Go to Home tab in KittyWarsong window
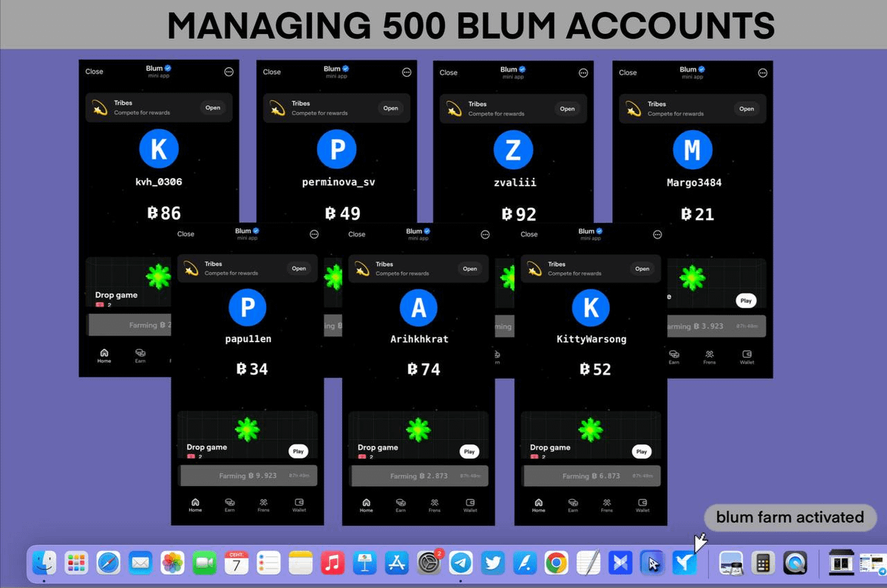 click(x=539, y=505)
